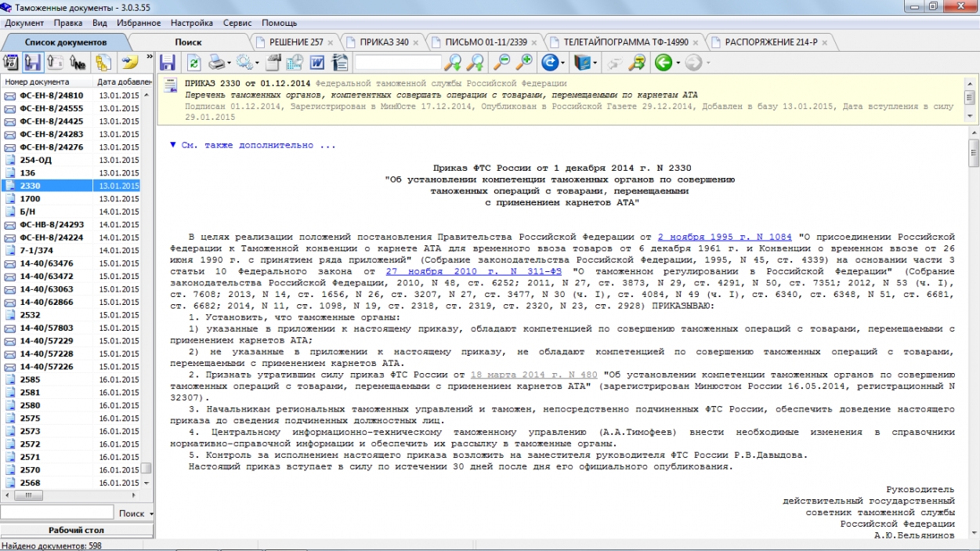980x551 pixels.
Task: Click the green refresh document icon
Action: 193,63
